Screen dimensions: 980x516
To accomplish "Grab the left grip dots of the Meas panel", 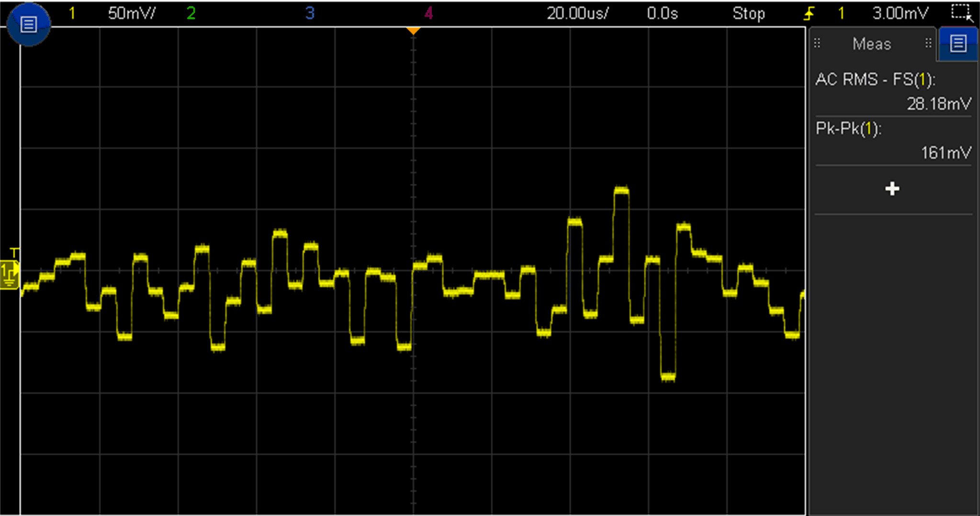I will click(x=817, y=44).
